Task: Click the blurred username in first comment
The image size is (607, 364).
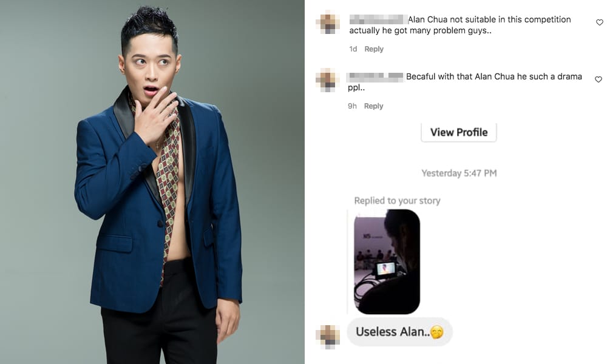Action: pos(379,19)
